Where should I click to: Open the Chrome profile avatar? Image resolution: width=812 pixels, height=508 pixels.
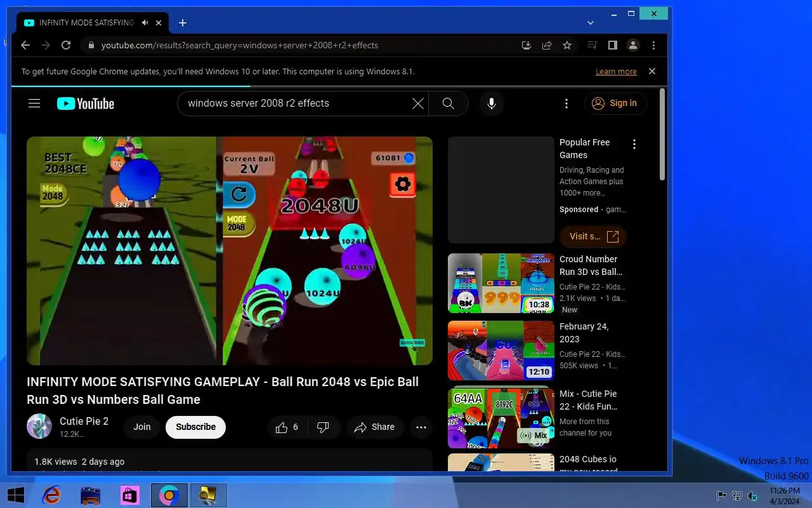tap(633, 45)
